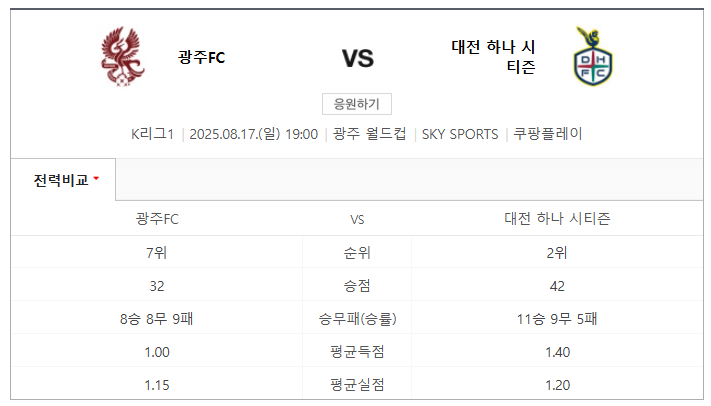This screenshot has height=406, width=711.
Task: Click the Gwangju FC phoenix emblem
Action: pyautogui.click(x=123, y=57)
